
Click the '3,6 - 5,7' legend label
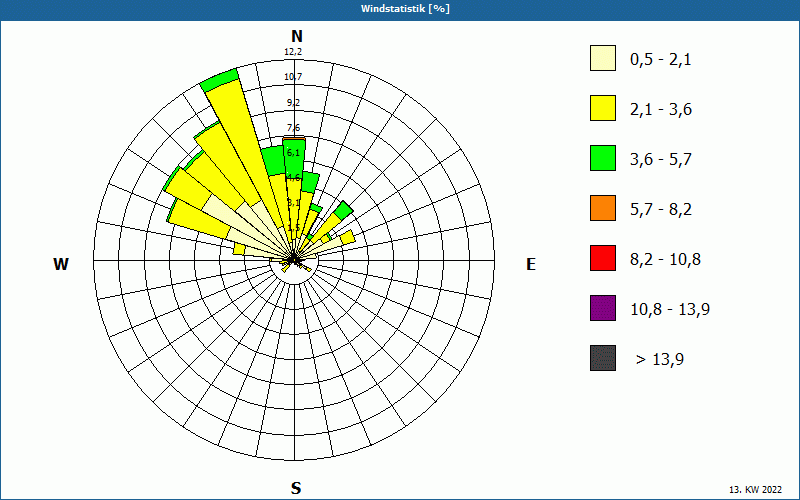coord(661,160)
